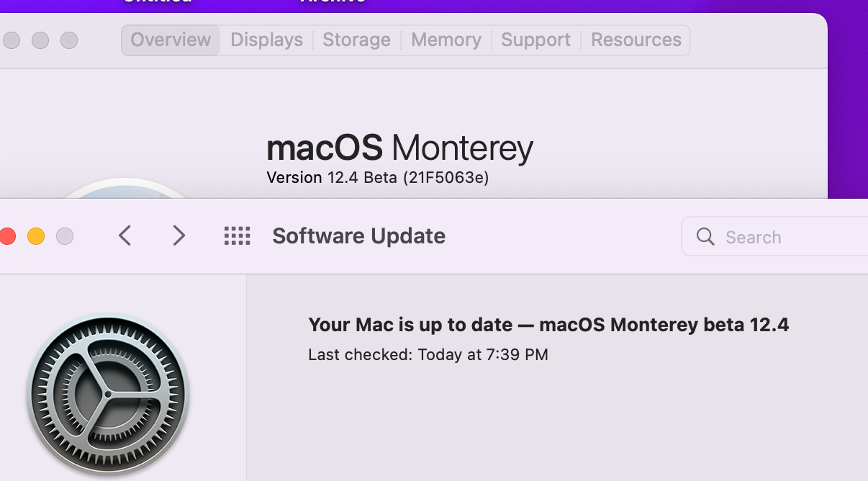868x481 pixels.
Task: Select the Memory tab
Action: point(446,40)
